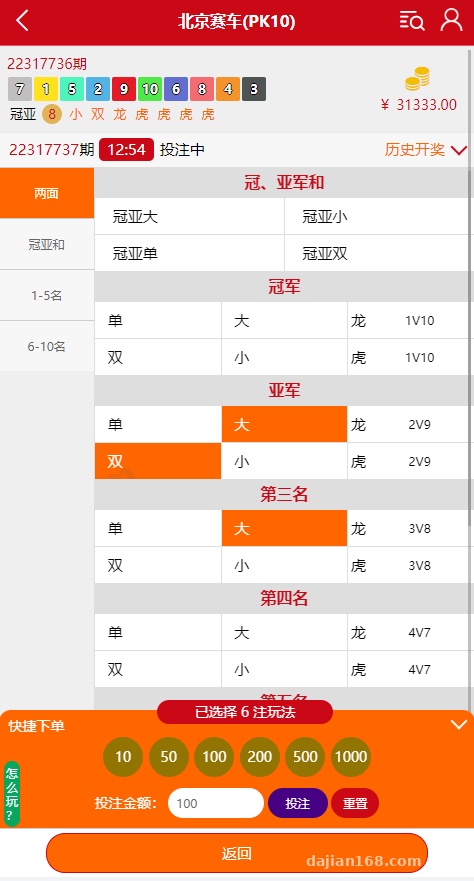
Task: Click the red 重置 reset button
Action: tap(355, 803)
